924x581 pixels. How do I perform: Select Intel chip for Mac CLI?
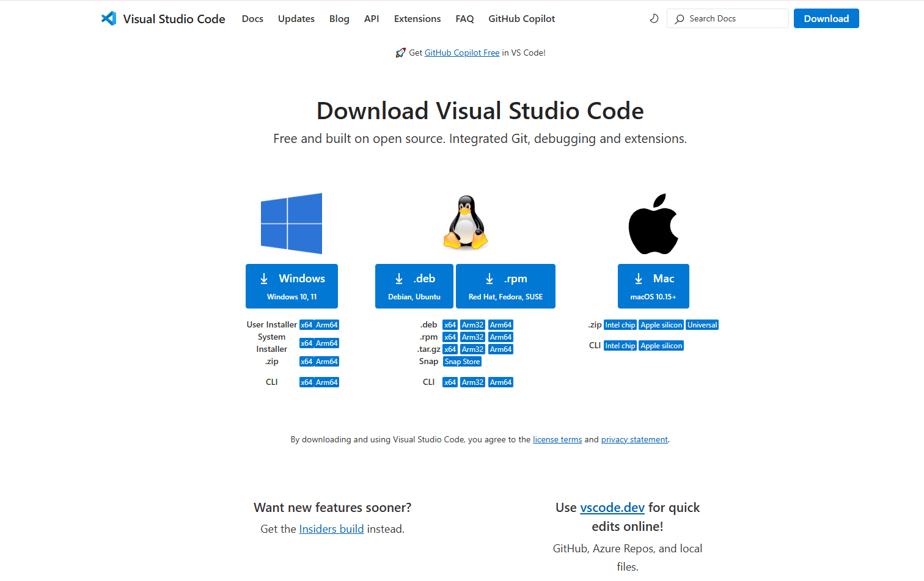pos(620,346)
